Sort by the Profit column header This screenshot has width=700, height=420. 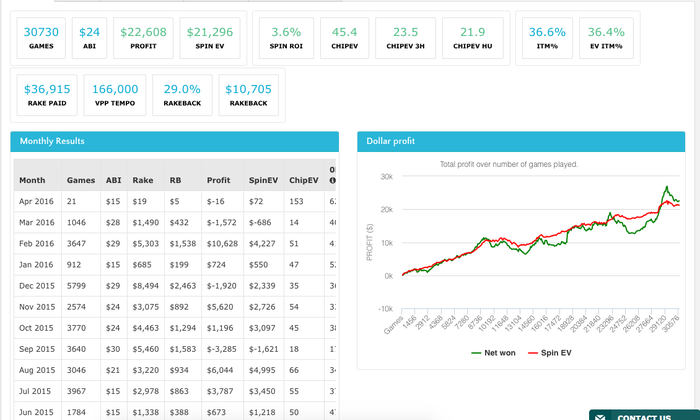coord(222,175)
